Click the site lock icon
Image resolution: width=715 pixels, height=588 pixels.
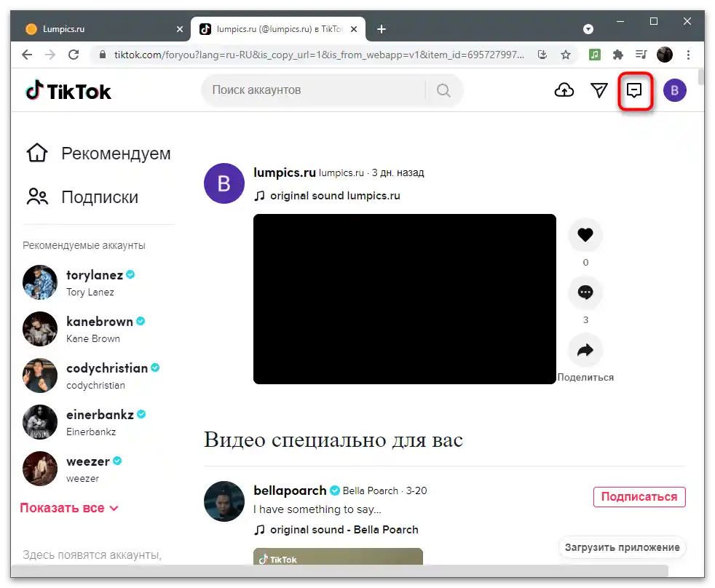click(103, 55)
